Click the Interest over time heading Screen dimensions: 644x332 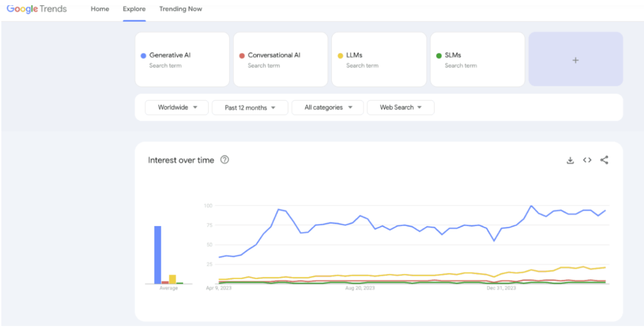181,160
